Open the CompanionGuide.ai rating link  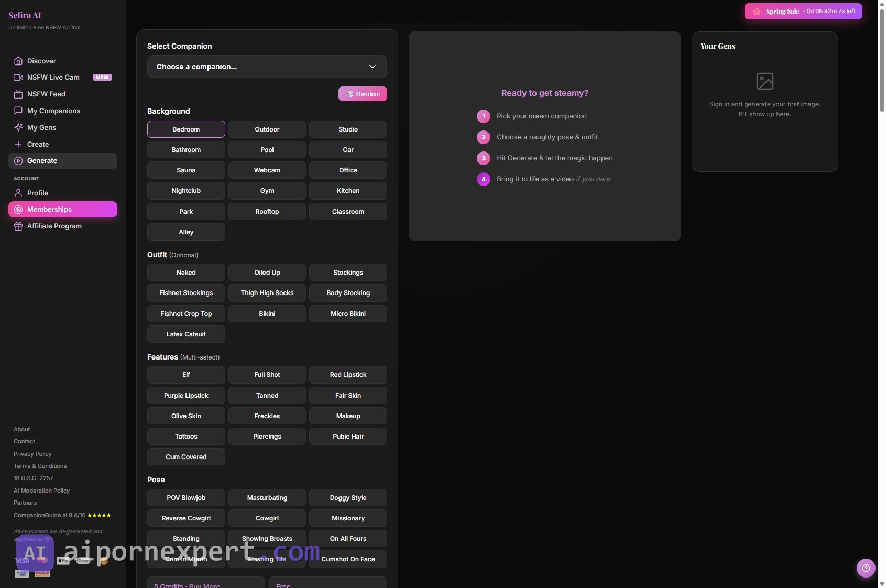click(x=62, y=515)
